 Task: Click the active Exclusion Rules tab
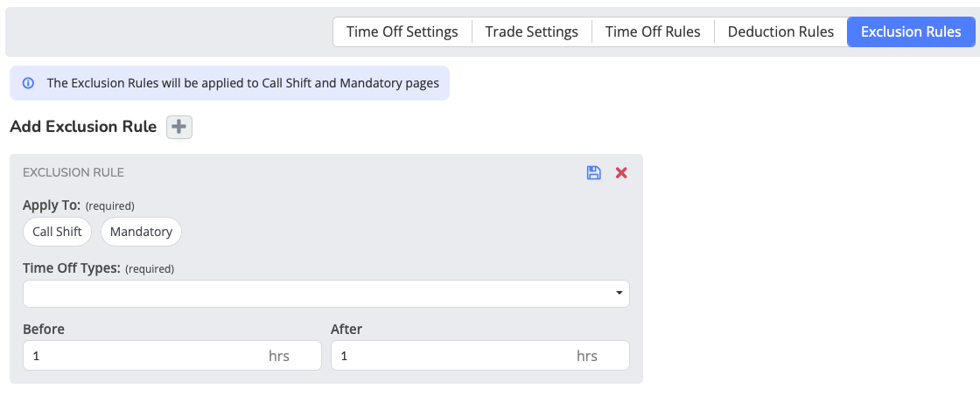[x=911, y=31]
